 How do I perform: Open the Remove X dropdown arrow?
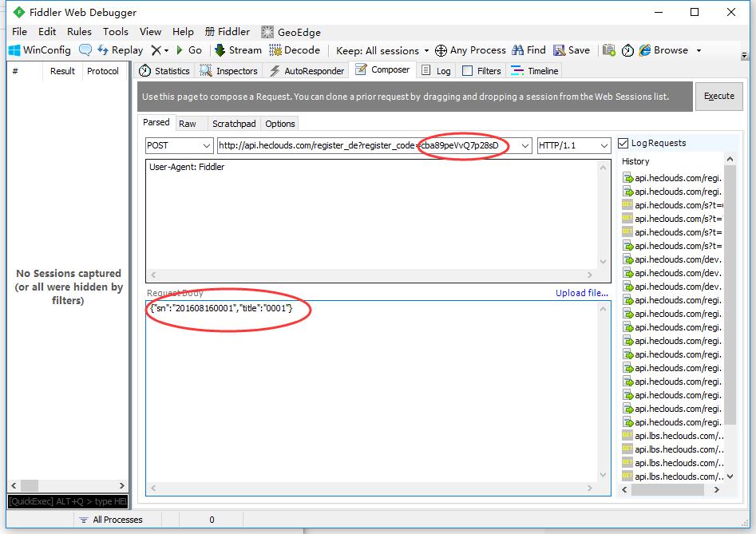point(166,50)
